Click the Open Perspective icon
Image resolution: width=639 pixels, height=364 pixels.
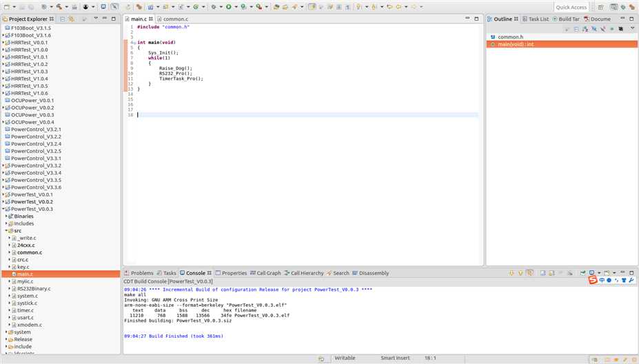[600, 7]
